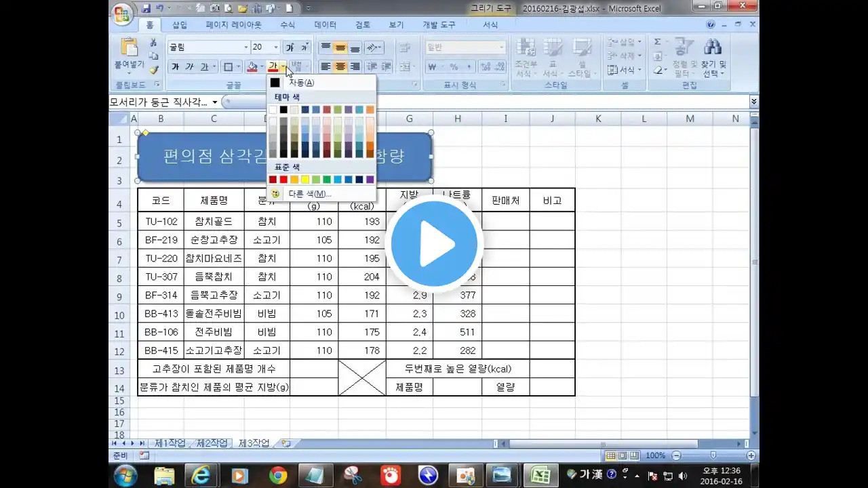Viewport: 868px width, 488px height.
Task: Open the 보기 ribbon tab
Action: click(x=396, y=24)
